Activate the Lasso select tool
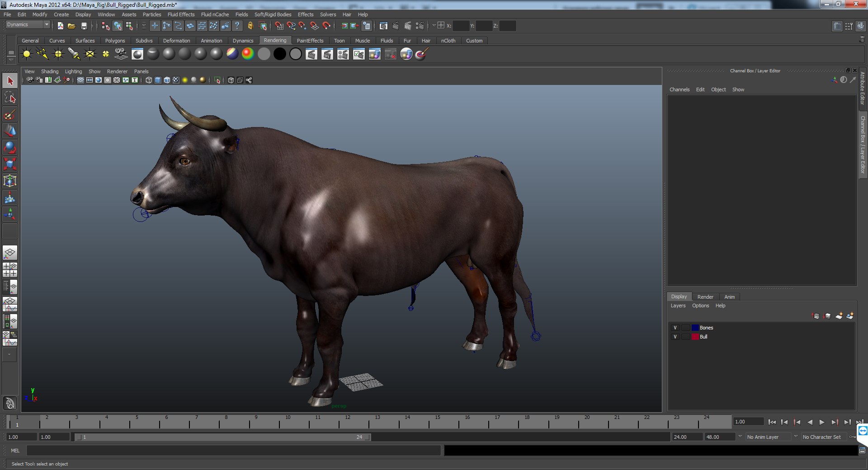Viewport: 868px width, 470px height. click(x=10, y=98)
